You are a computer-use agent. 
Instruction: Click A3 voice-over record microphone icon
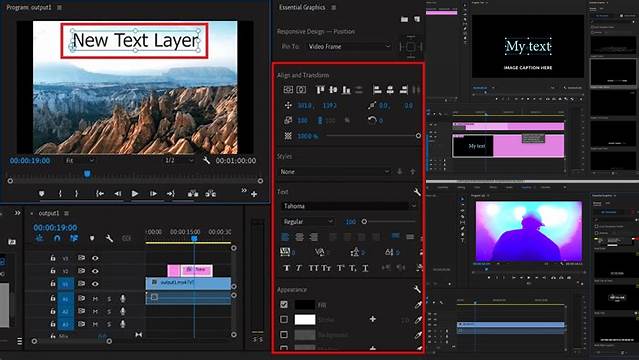[x=123, y=324]
